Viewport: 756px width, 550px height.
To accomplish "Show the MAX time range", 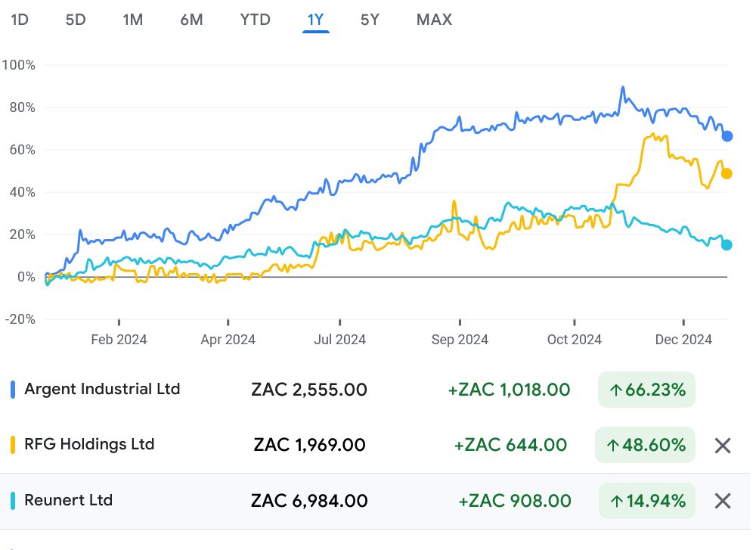I will pyautogui.click(x=435, y=20).
